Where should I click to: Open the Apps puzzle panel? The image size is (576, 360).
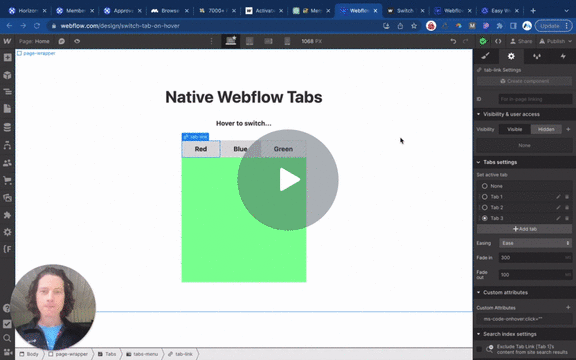click(x=7, y=215)
